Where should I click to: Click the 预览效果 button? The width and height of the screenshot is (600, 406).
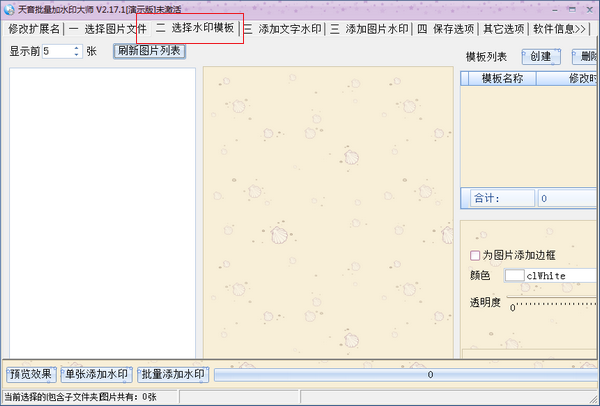point(31,374)
